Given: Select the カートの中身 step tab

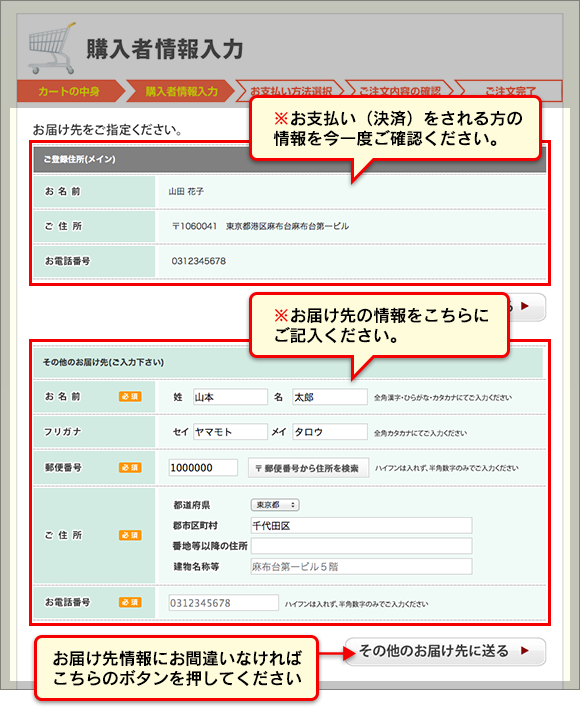Looking at the screenshot, I should [x=70, y=91].
